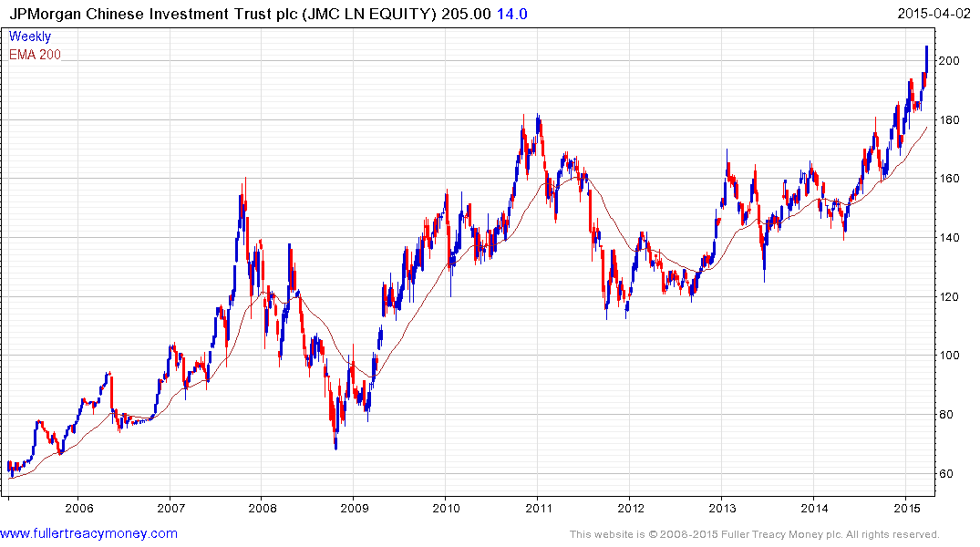Image resolution: width=980 pixels, height=547 pixels.
Task: Click the last price value 205.00
Action: pyautogui.click(x=466, y=14)
